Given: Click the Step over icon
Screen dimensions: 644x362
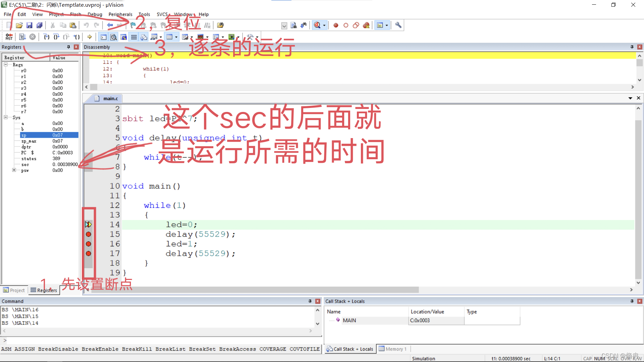Looking at the screenshot, I should click(x=56, y=37).
